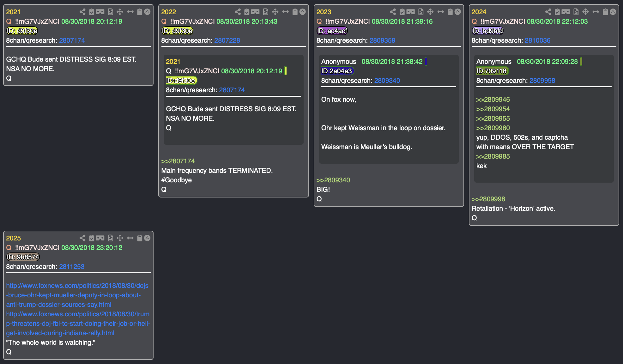Open 8chan post link 2811253
This screenshot has height=364, width=623.
pos(72,267)
